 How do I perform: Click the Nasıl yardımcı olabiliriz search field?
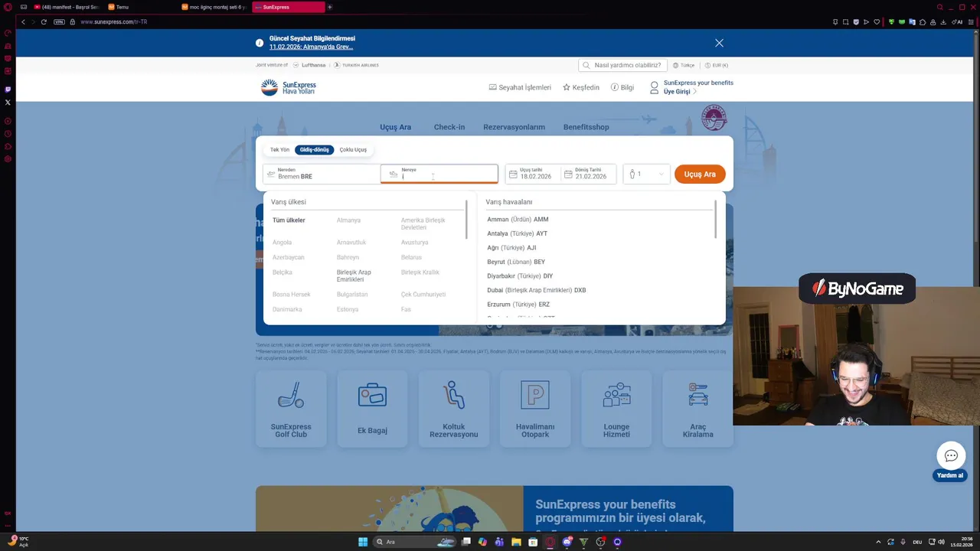coord(622,65)
